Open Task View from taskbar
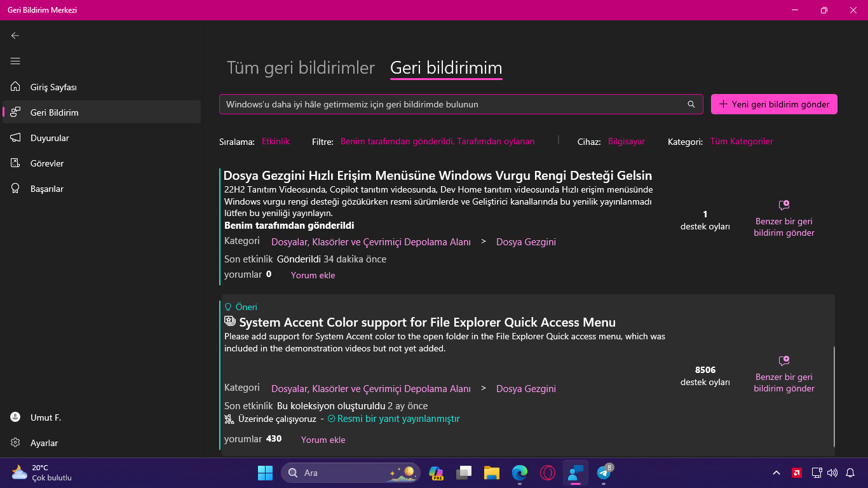 [x=464, y=473]
